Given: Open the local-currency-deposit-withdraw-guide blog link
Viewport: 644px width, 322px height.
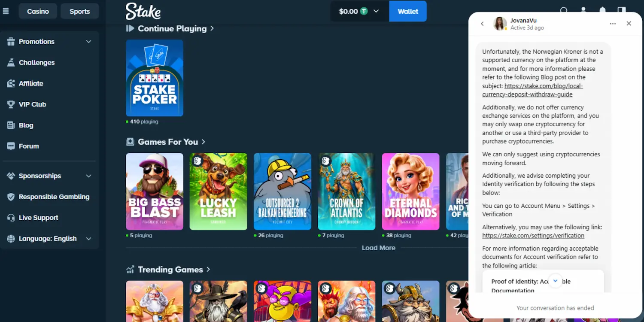Looking at the screenshot, I should (532, 90).
